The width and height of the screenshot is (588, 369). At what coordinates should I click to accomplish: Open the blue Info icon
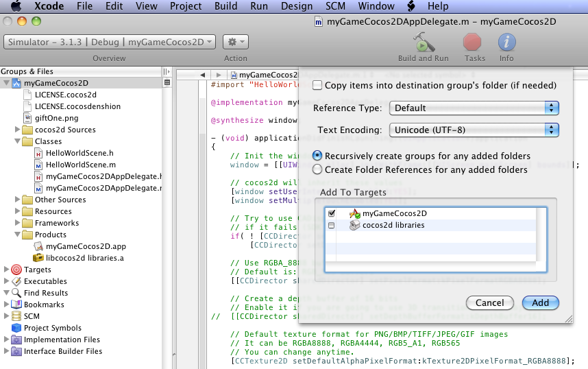pyautogui.click(x=506, y=42)
